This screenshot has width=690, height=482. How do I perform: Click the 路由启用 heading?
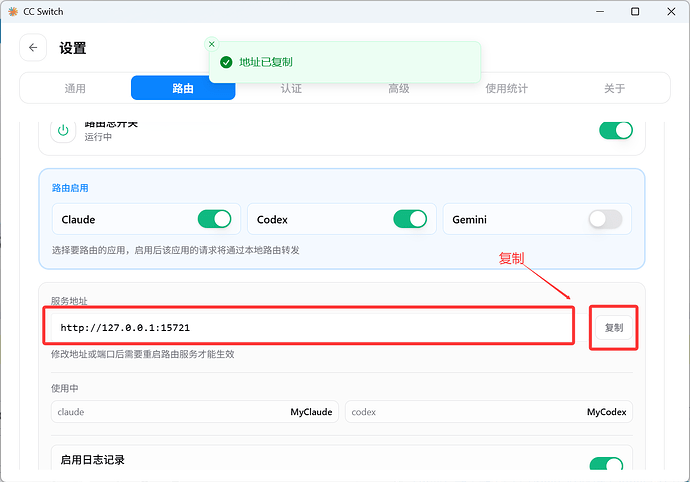70,188
